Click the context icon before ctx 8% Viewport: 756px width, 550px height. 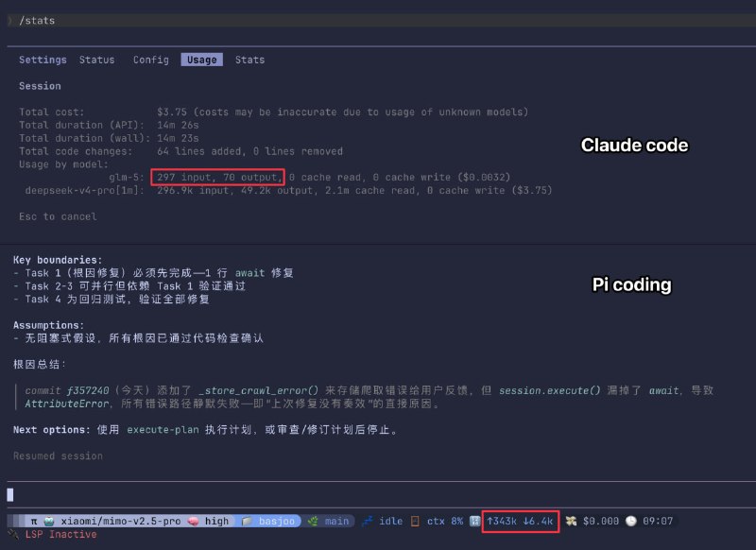pos(415,521)
